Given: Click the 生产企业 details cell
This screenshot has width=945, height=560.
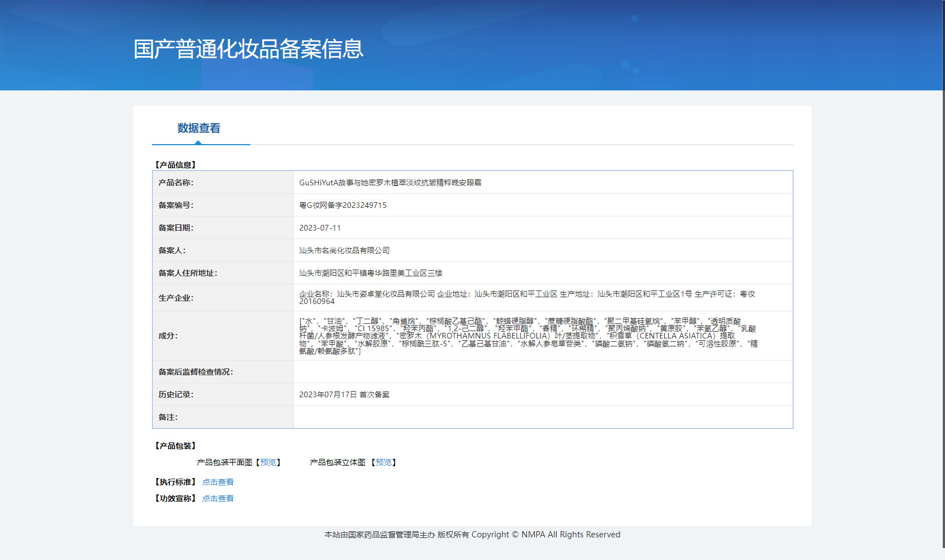Looking at the screenshot, I should click(543, 298).
